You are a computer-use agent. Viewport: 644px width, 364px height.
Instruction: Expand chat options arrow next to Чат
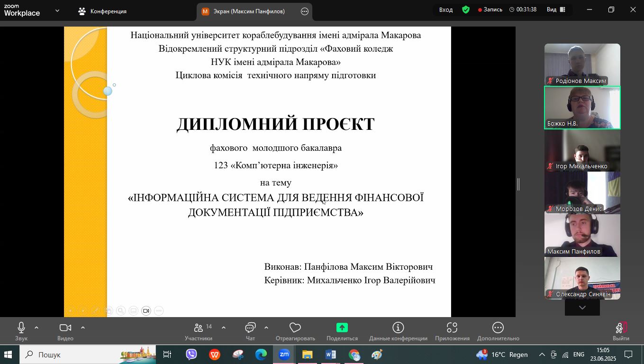click(x=266, y=328)
